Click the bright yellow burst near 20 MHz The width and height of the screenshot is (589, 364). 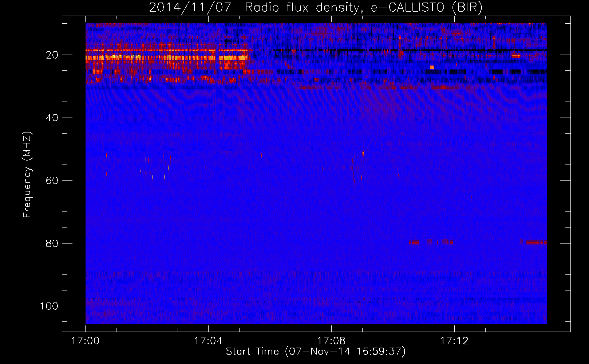pos(122,57)
